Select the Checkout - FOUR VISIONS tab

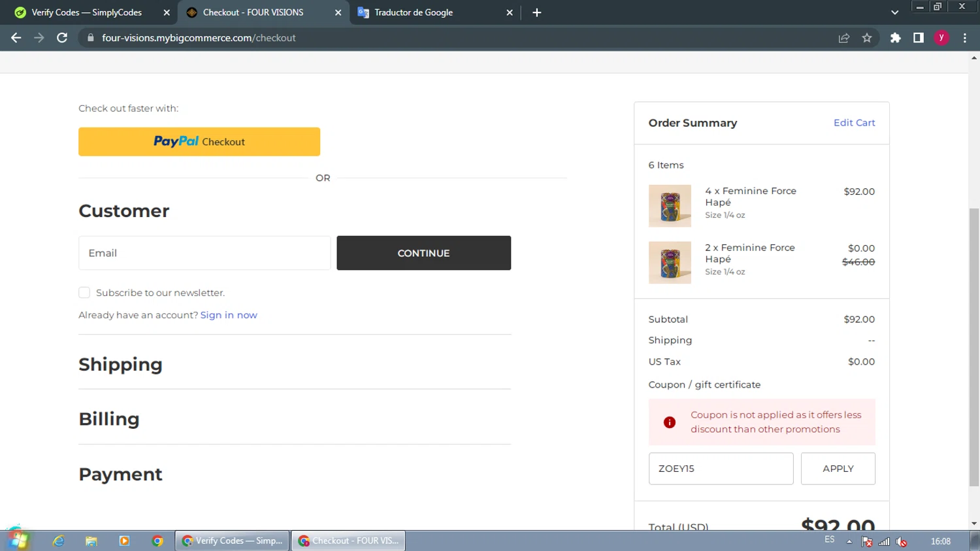(263, 12)
